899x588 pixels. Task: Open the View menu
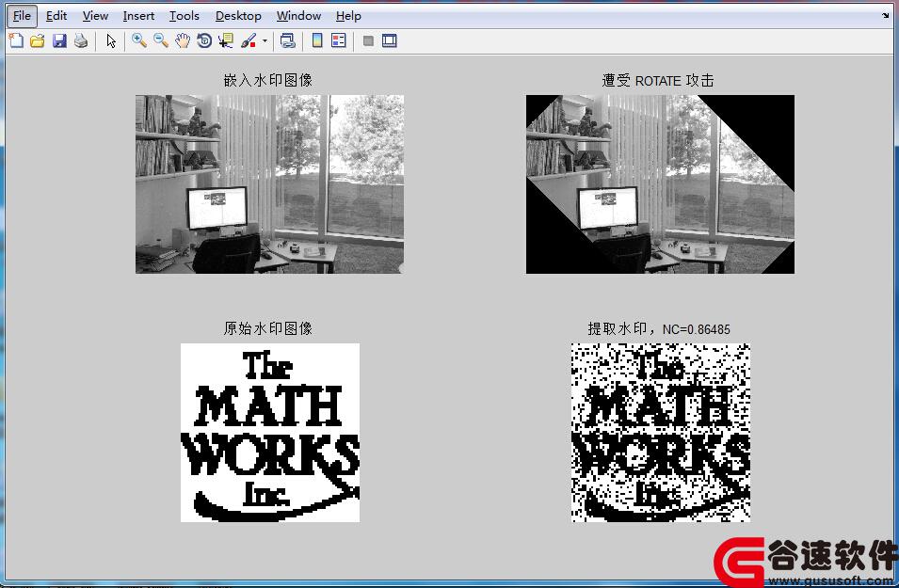(95, 16)
